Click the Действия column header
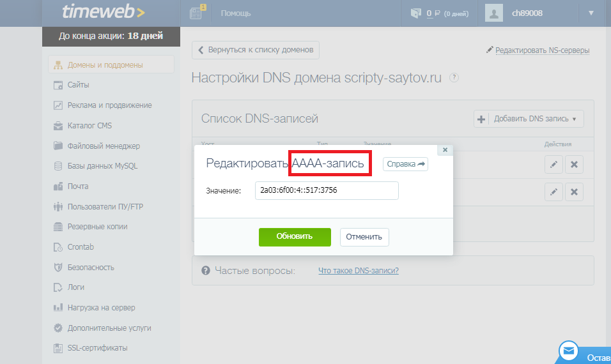 (x=557, y=144)
